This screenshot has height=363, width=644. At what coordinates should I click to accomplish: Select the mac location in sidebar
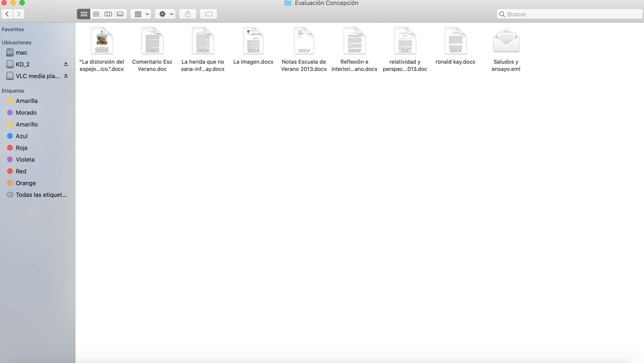coord(21,53)
